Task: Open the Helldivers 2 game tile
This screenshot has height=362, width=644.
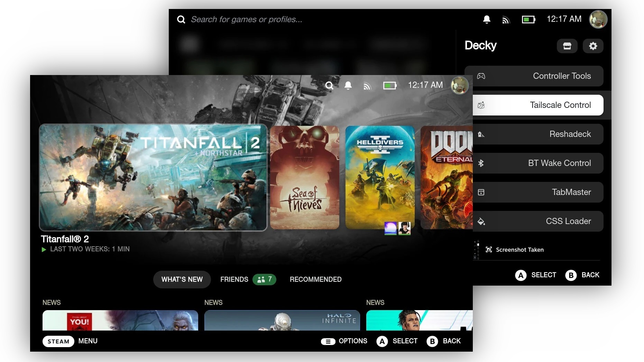Action: (x=380, y=177)
